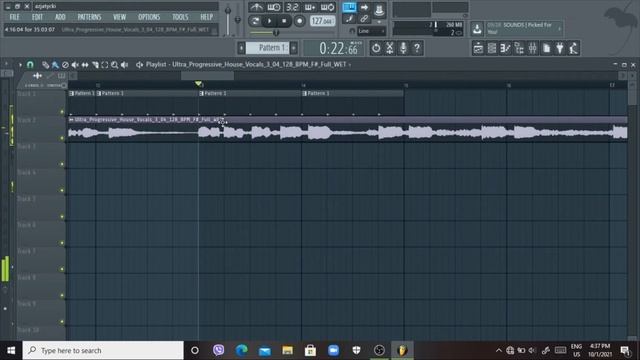Mute Track 7 with its green dot
640x360 pixels.
[62, 269]
